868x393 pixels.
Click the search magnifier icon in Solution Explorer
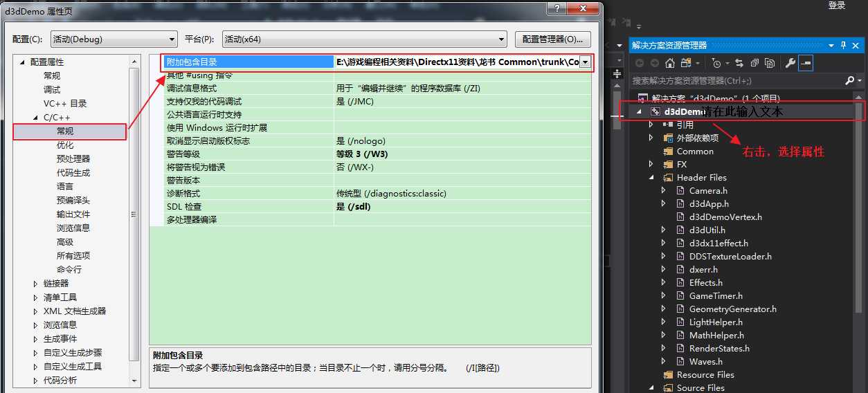(851, 81)
